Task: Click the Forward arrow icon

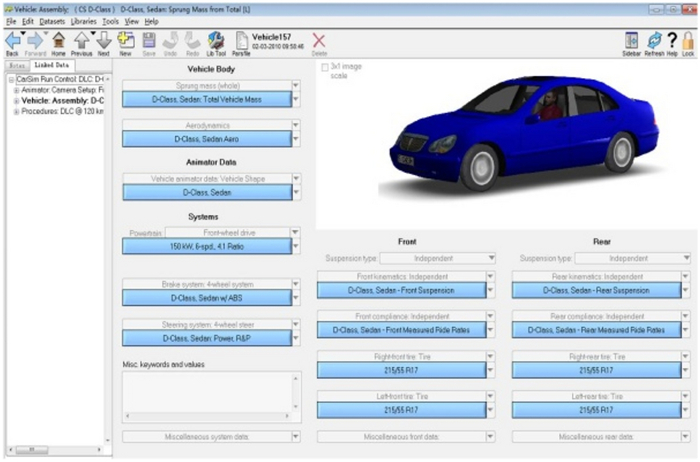Action: (x=35, y=41)
